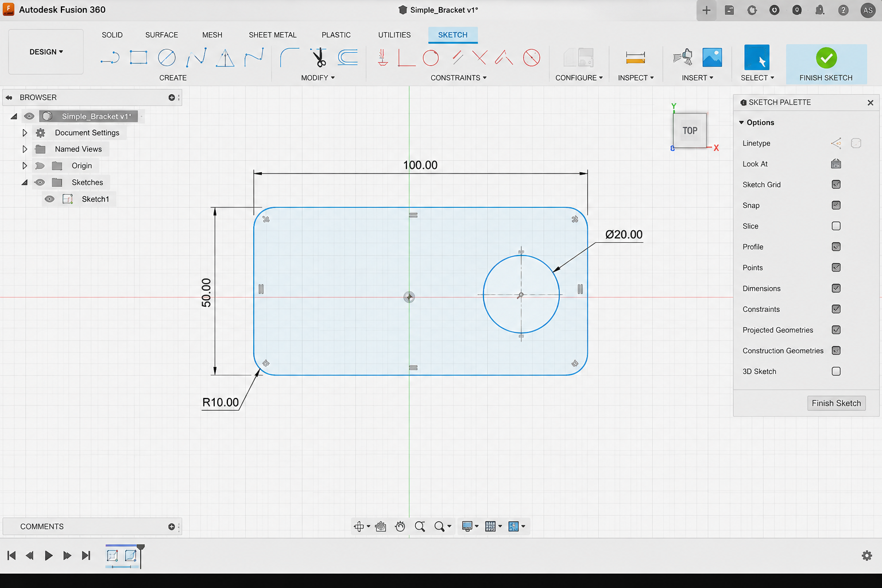Click the Insert image icon
The image size is (882, 588).
tap(712, 57)
